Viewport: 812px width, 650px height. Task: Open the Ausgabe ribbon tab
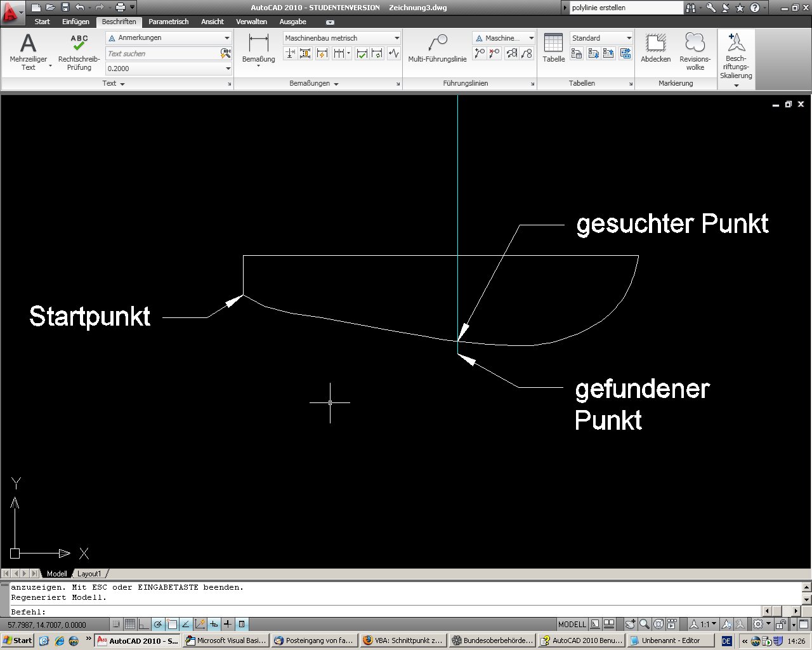coord(292,22)
